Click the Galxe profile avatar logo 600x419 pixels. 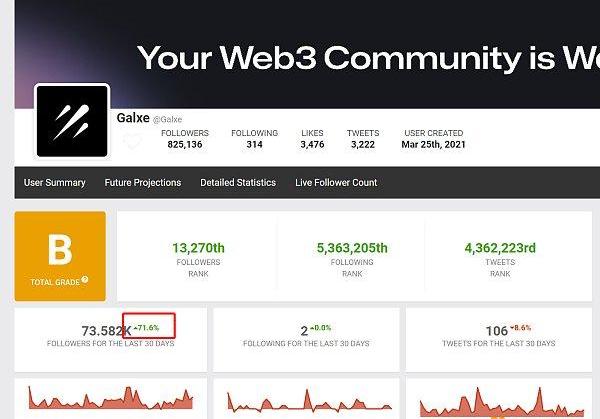(x=72, y=121)
